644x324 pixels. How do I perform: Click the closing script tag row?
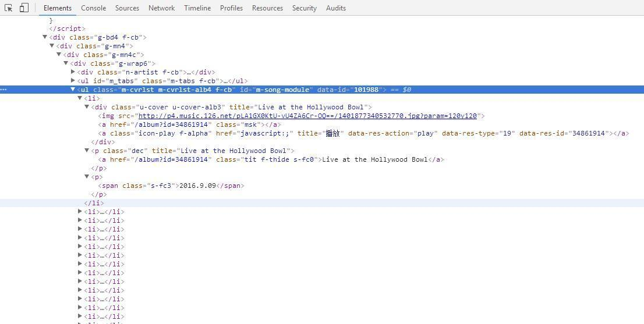coord(67,29)
